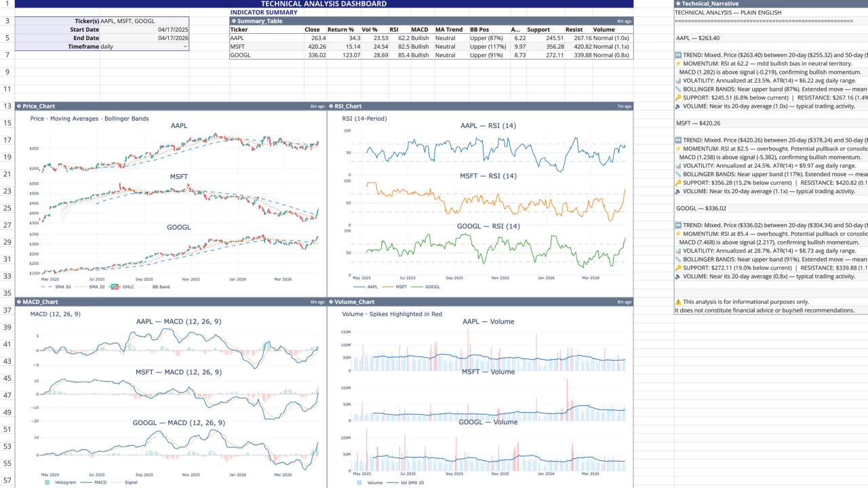Viewport: 868px width, 488px height.
Task: Click the warning triangle disclaimer icon
Action: click(678, 302)
